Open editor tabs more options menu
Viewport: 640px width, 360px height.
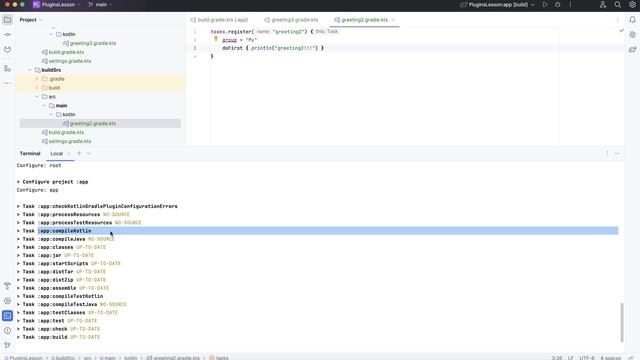(x=617, y=20)
